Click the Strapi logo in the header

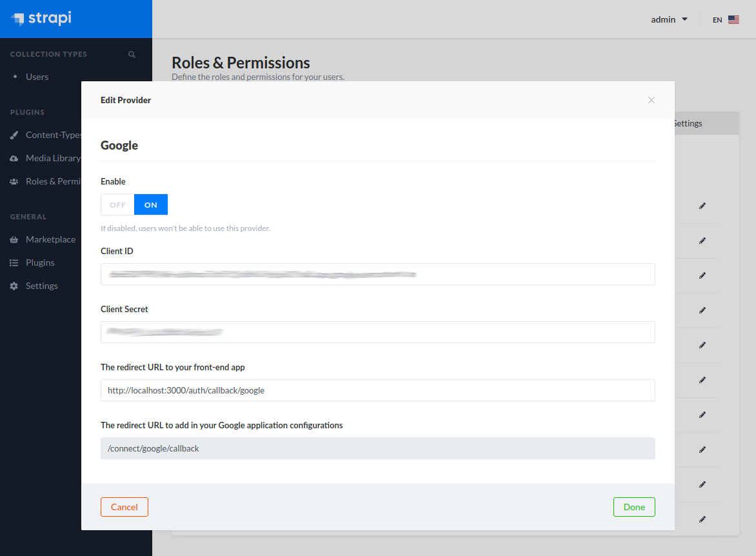[x=41, y=19]
